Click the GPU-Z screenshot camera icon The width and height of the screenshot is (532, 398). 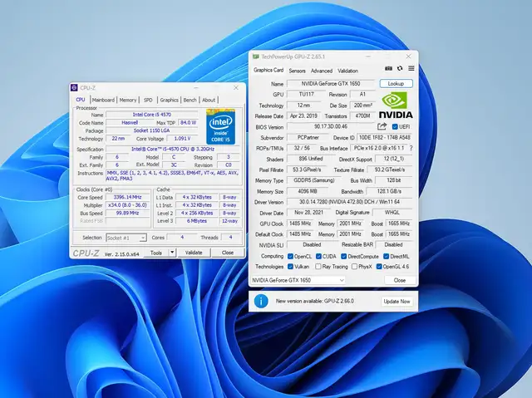[388, 68]
